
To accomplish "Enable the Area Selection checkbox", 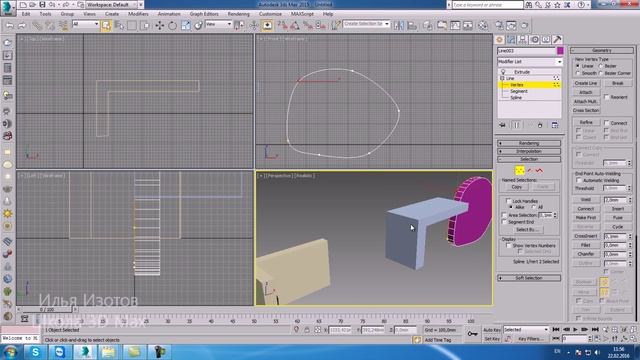I will (x=504, y=215).
